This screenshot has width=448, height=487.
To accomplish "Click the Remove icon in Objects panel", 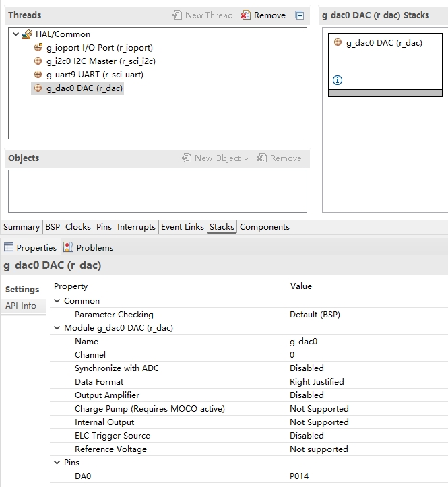I will pos(261,158).
